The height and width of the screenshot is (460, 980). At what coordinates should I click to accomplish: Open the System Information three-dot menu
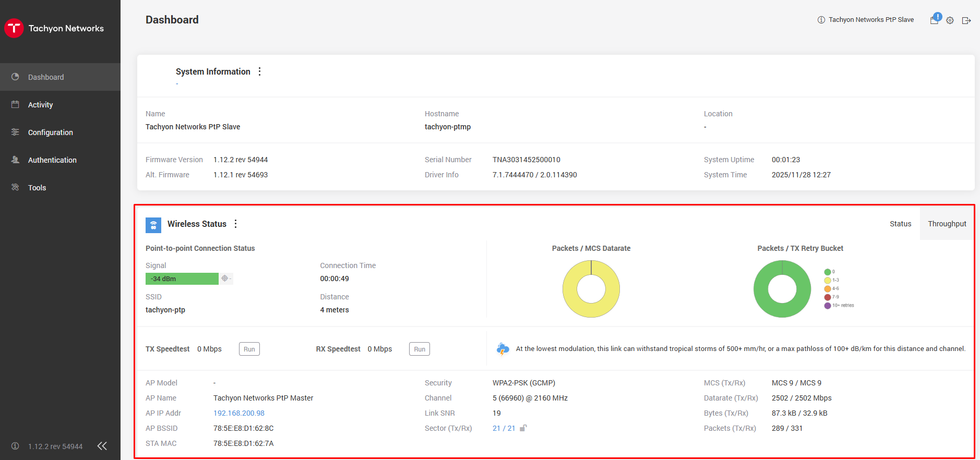(x=259, y=71)
